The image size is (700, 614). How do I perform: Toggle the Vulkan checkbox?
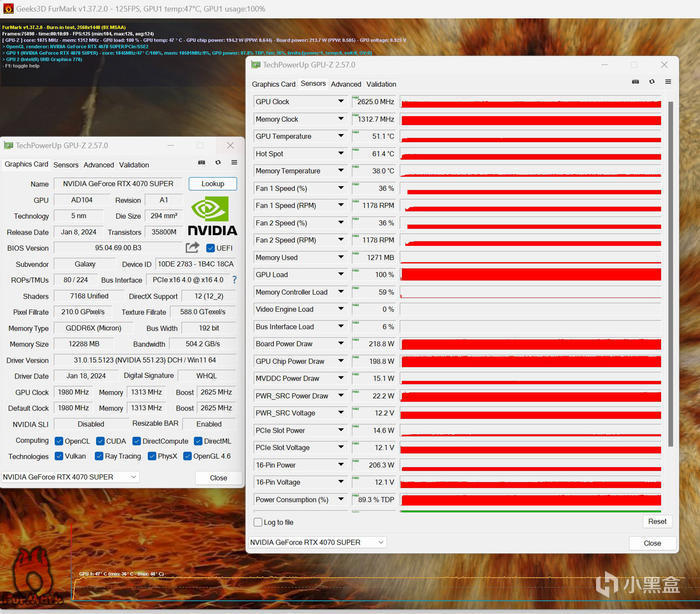point(59,456)
